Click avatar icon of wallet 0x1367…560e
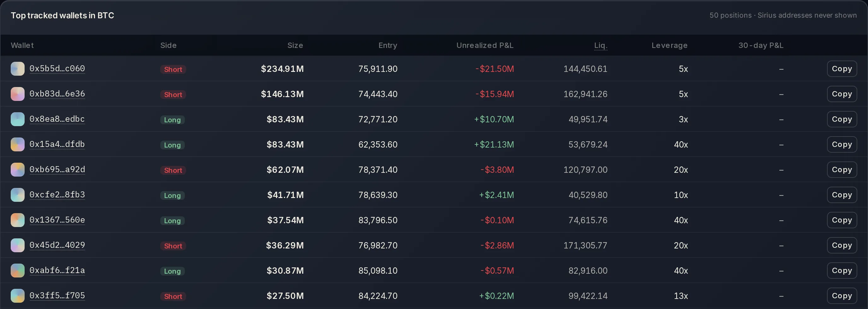This screenshot has height=309, width=868. pyautogui.click(x=18, y=220)
